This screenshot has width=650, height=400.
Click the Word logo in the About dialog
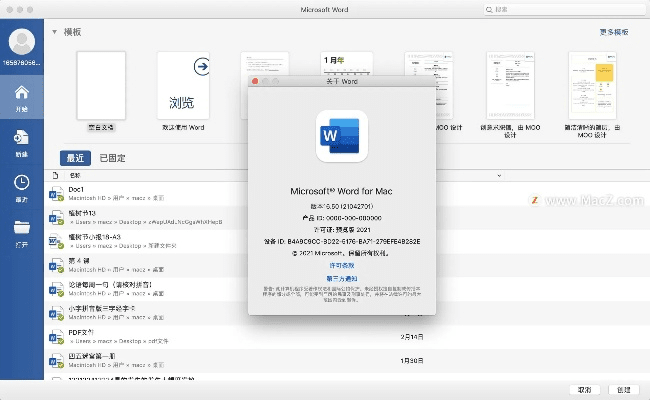342,136
